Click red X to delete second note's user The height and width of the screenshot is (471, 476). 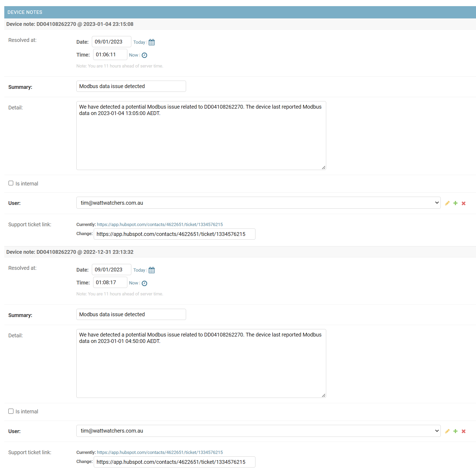[x=463, y=431]
